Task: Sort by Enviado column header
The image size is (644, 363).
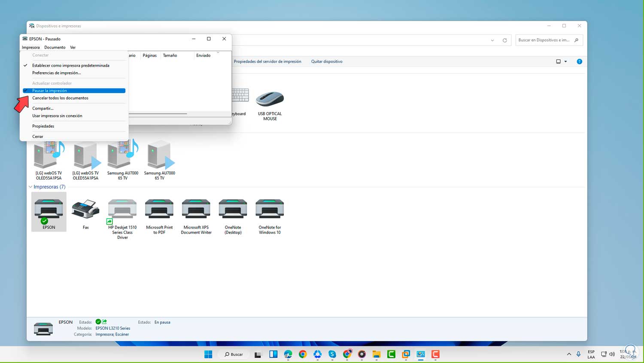Action: tap(204, 55)
